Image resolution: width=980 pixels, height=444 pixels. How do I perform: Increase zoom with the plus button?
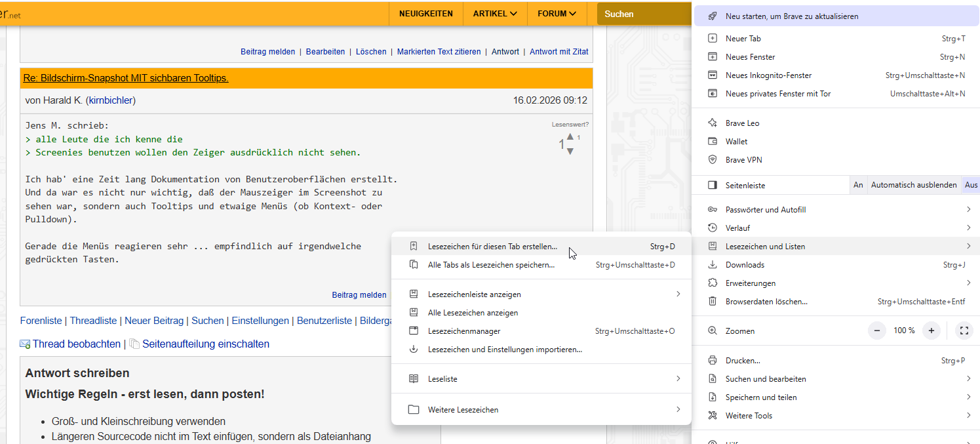[x=931, y=331]
